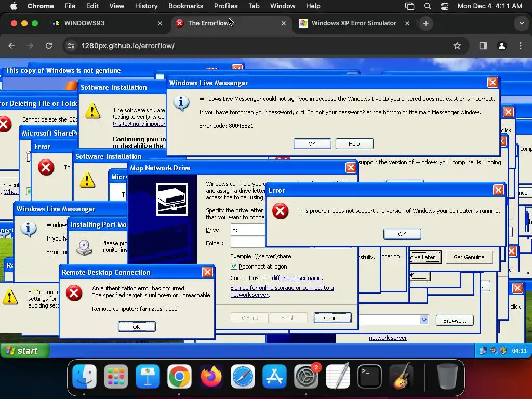
Task: Close the Map Network Drive window
Action: [351, 168]
